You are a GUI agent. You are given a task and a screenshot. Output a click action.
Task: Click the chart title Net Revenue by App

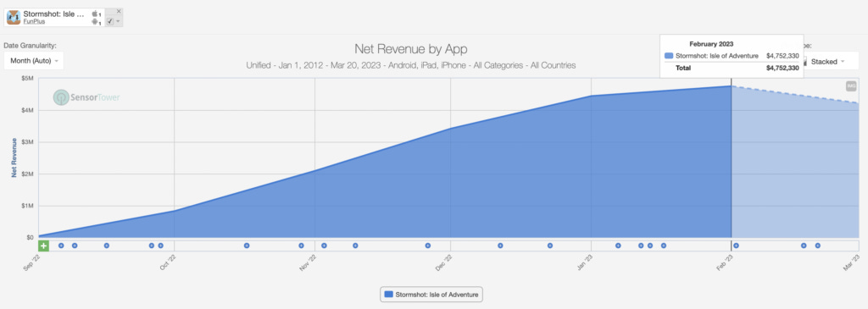point(411,48)
